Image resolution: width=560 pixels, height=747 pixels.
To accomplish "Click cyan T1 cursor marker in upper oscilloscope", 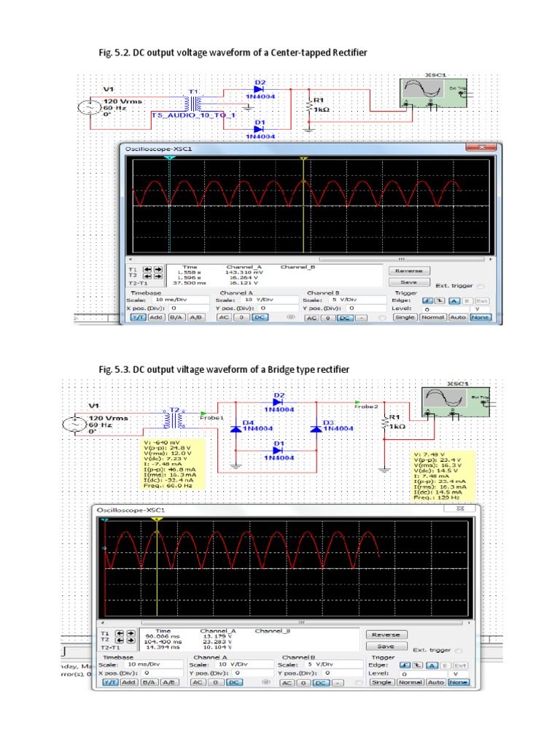I will pos(169,158).
